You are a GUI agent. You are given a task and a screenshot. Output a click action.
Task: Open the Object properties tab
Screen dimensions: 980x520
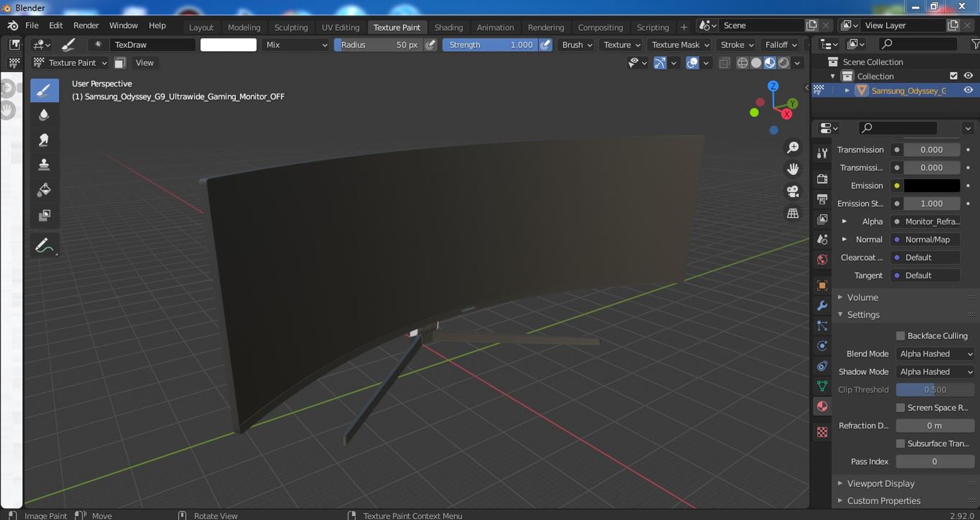tap(822, 285)
